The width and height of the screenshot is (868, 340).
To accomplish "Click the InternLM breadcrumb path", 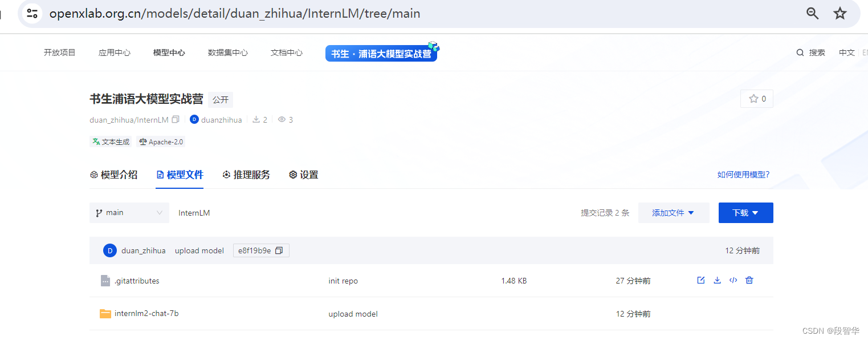I will tap(194, 213).
